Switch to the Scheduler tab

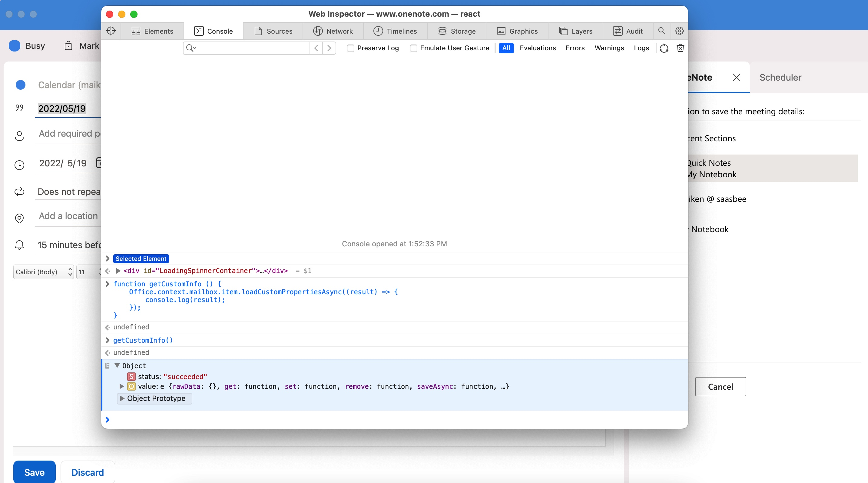tap(780, 77)
